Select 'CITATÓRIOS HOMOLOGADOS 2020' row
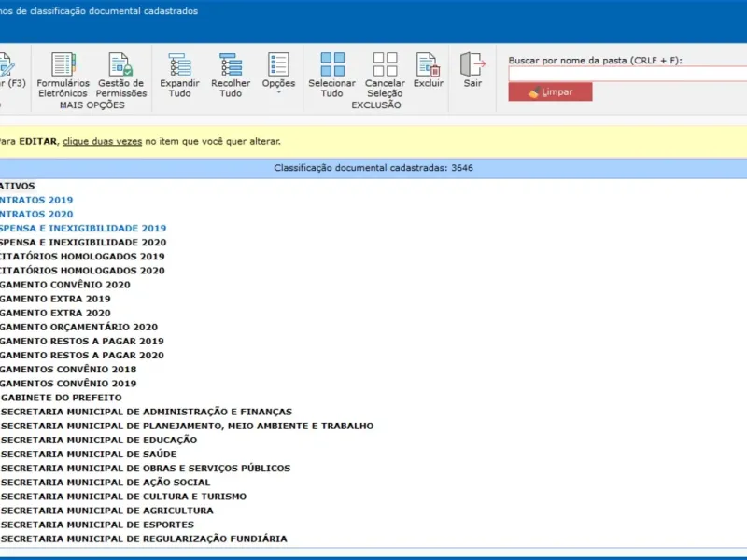Screen dimensions: 747x560 tap(82, 271)
